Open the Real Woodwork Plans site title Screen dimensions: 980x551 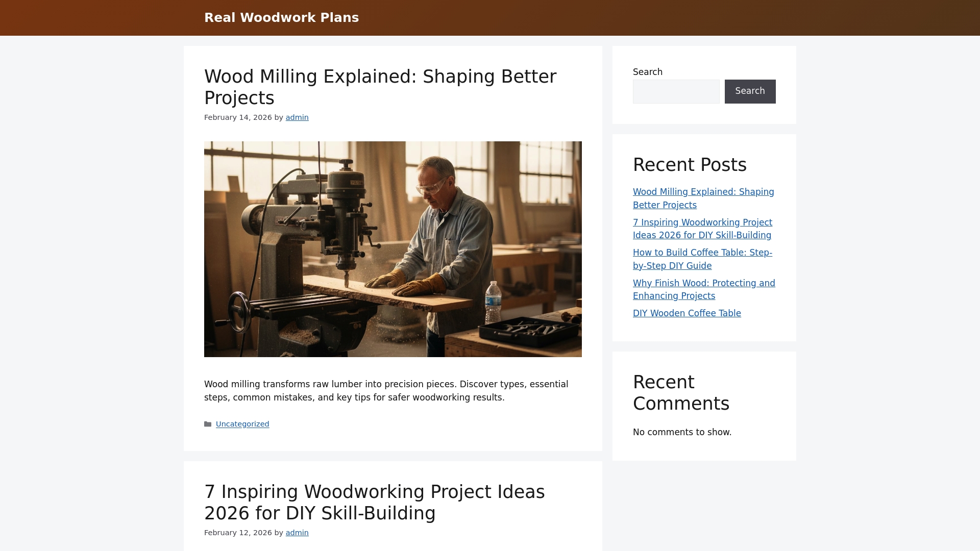tap(281, 17)
